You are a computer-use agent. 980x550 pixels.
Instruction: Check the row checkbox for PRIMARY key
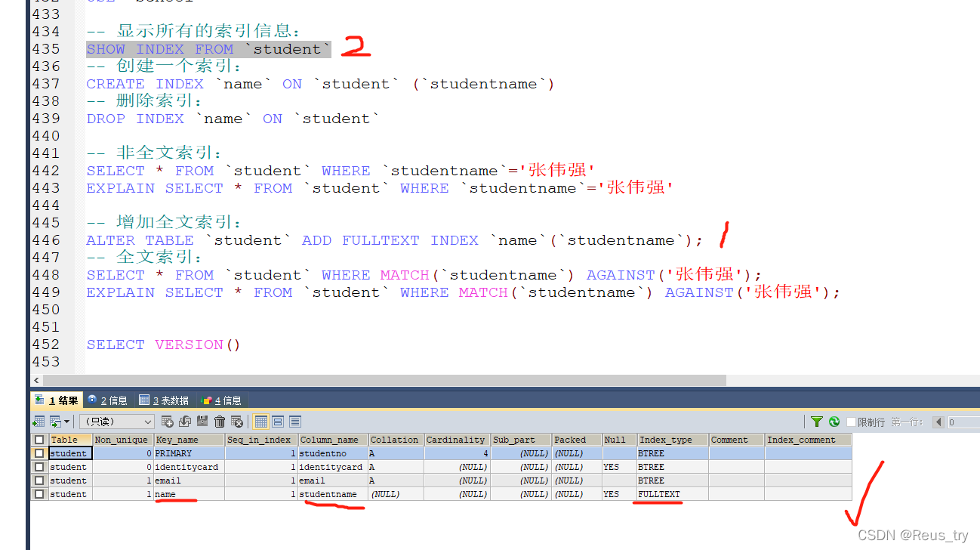coord(39,453)
